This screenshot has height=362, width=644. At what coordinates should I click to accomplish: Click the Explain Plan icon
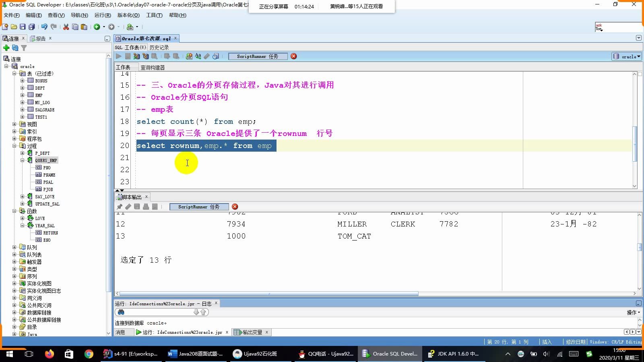coord(145,56)
